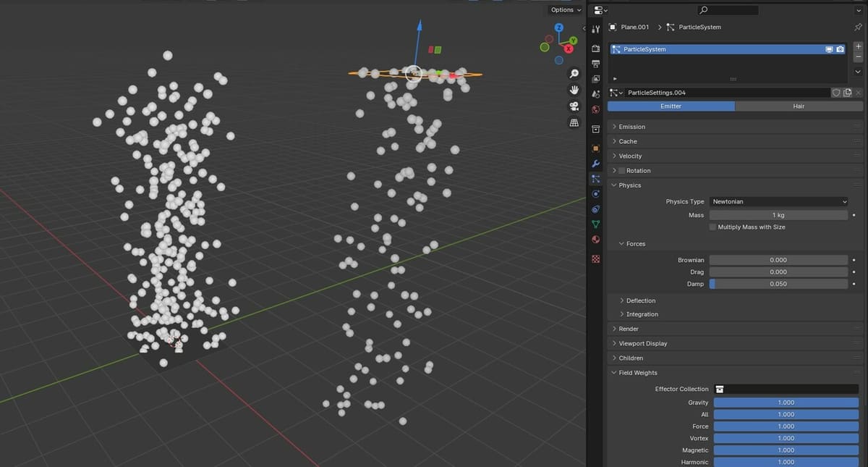Open the Output properties tab icon

pyautogui.click(x=596, y=64)
